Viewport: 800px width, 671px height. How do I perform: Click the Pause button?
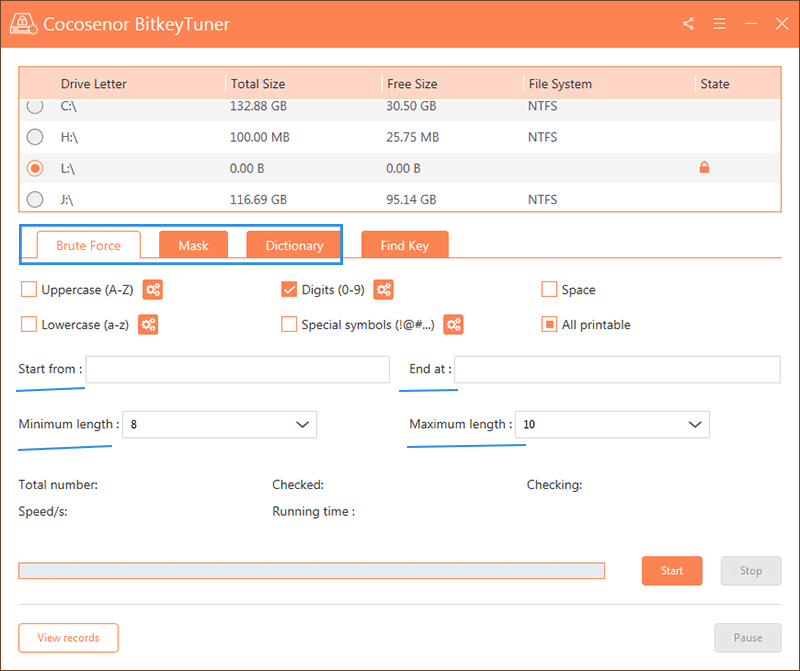(x=747, y=637)
